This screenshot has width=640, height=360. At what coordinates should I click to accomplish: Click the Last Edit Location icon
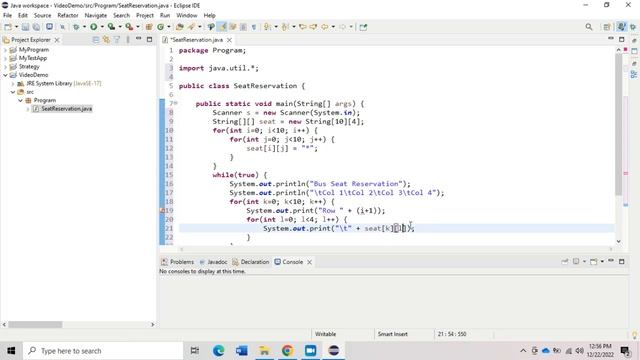tap(303, 27)
